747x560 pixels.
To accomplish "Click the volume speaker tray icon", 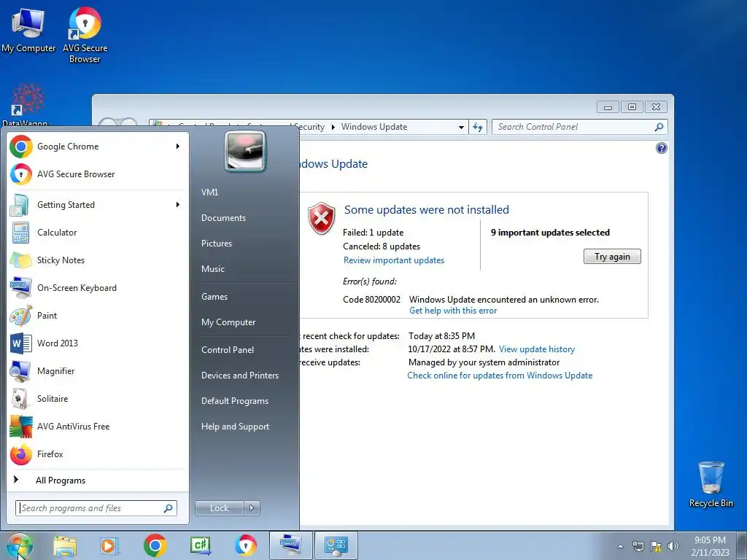I will tap(673, 546).
